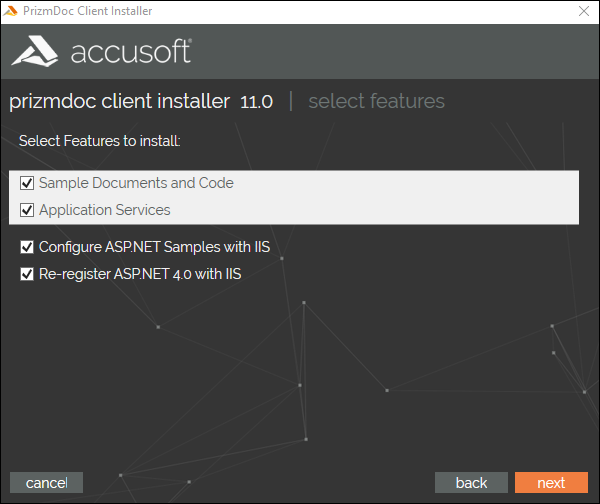Click the 'Re-register ASP.NET 4.0 with IIS' label

point(140,274)
